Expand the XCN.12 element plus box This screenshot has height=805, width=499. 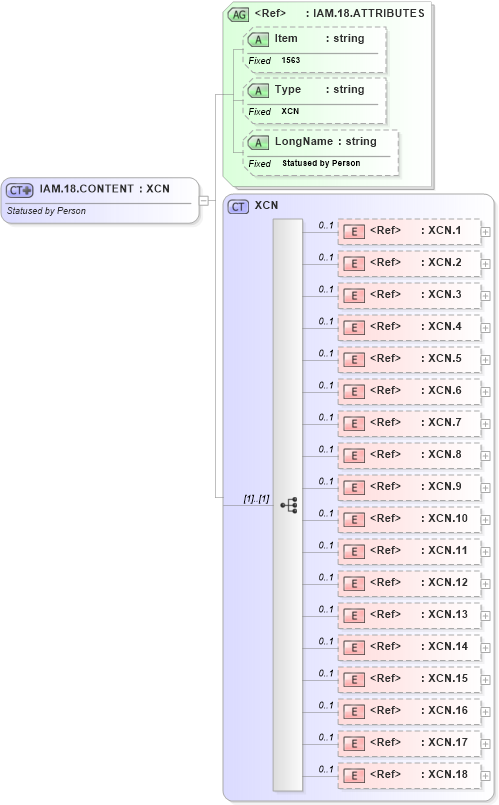485,584
